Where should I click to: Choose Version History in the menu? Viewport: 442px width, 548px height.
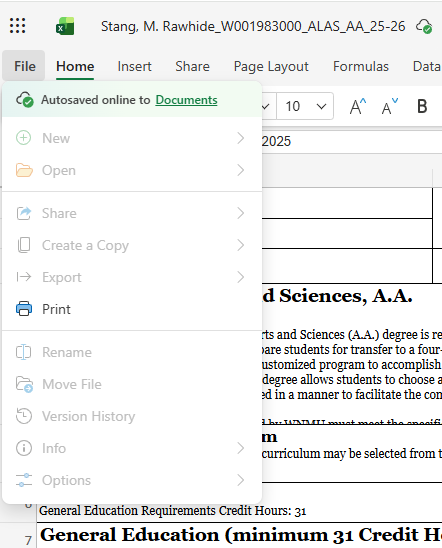132,416
